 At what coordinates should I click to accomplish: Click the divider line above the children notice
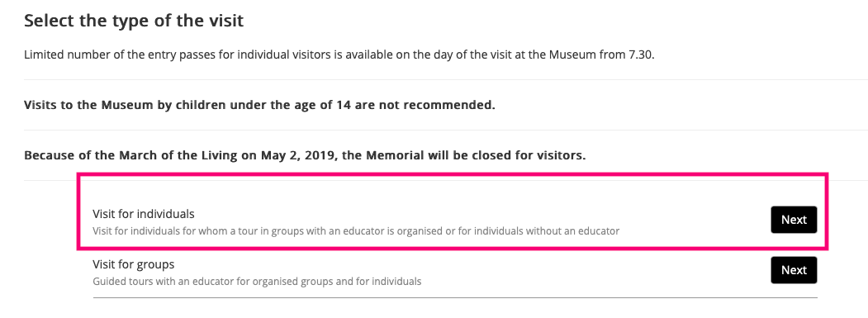pos(446,80)
